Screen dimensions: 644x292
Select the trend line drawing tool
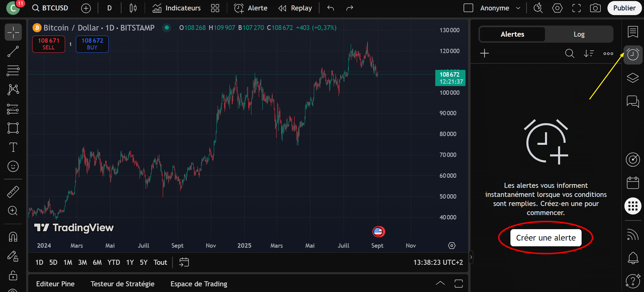pos(13,52)
